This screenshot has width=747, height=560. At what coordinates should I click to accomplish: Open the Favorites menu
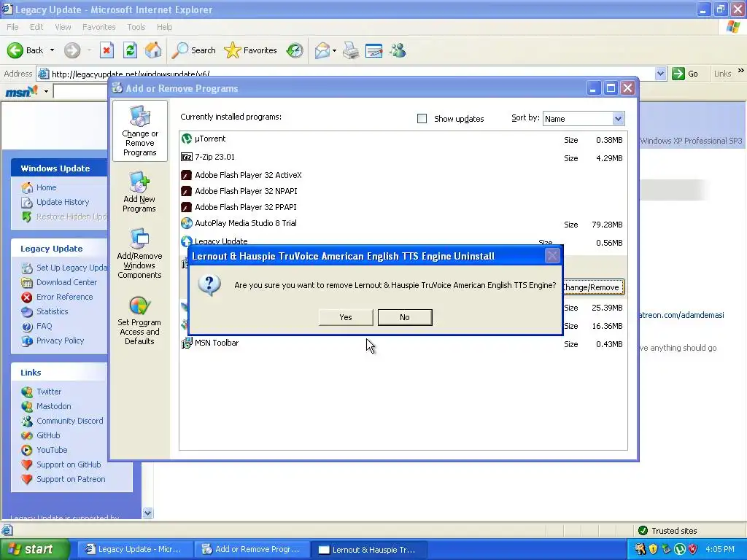98,27
